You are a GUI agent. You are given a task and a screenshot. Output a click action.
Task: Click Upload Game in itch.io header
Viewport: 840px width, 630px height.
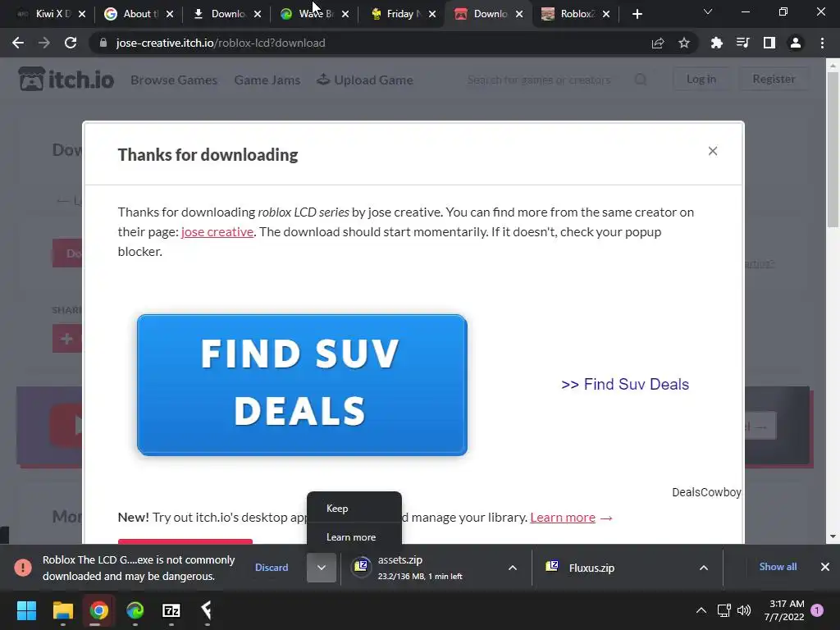pos(365,80)
